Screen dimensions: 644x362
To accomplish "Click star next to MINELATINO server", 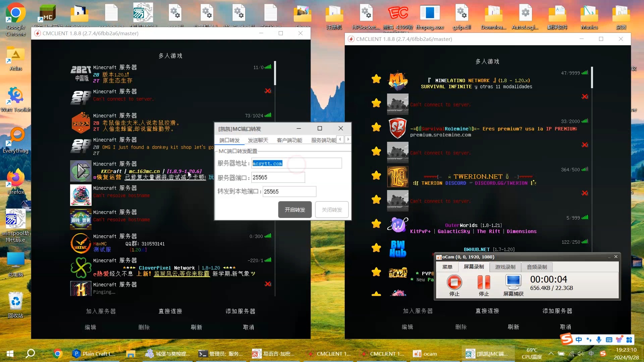I will [376, 79].
